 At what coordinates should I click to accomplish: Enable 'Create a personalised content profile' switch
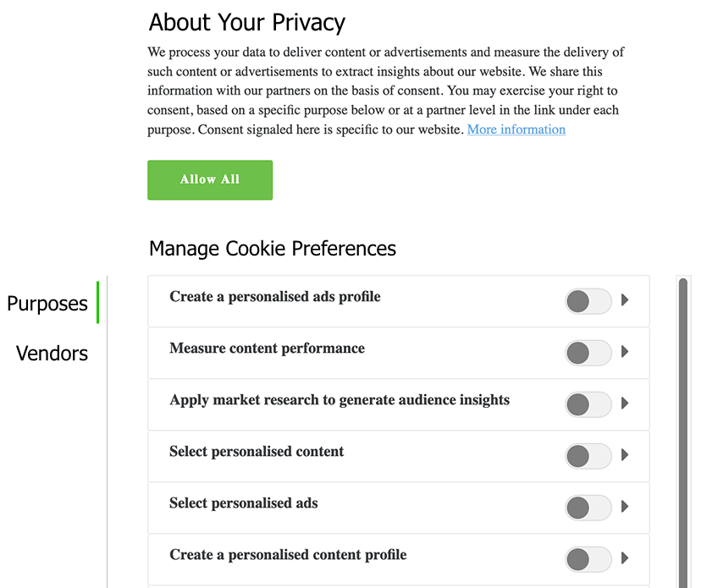click(588, 559)
